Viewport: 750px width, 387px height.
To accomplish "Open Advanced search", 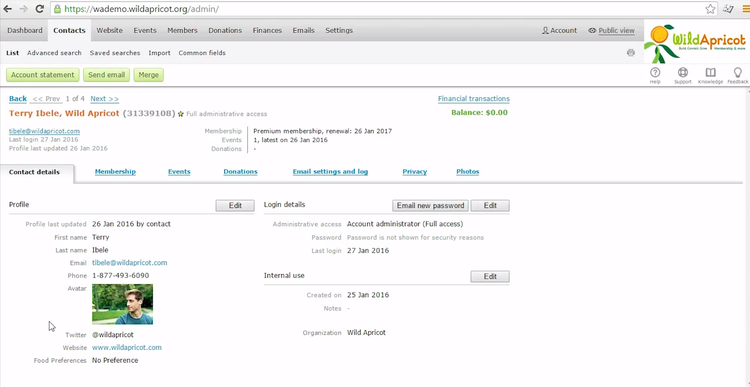I will click(54, 53).
